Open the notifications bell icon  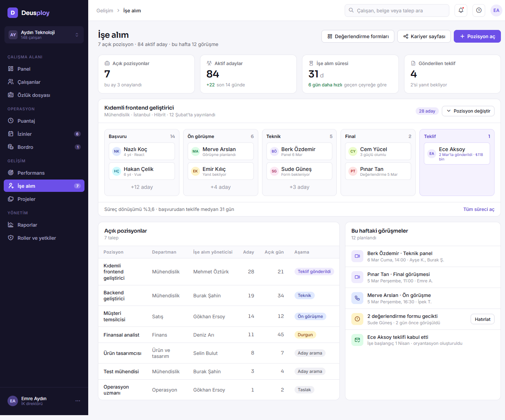click(x=461, y=10)
